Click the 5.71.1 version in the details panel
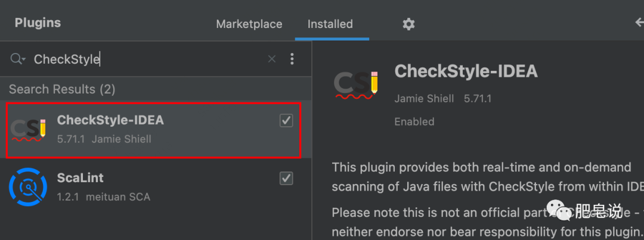 coord(478,98)
